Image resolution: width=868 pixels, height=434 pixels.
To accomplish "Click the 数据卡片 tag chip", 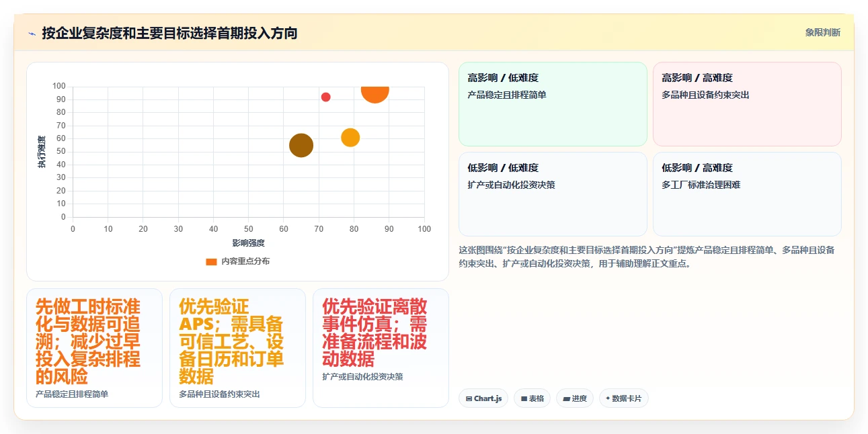I will coord(624,398).
